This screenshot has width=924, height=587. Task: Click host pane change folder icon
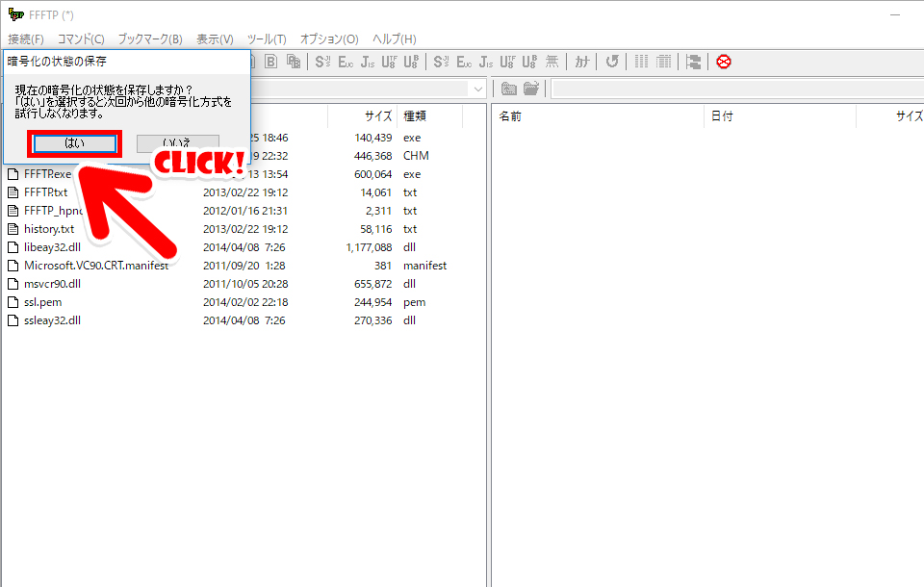[531, 89]
